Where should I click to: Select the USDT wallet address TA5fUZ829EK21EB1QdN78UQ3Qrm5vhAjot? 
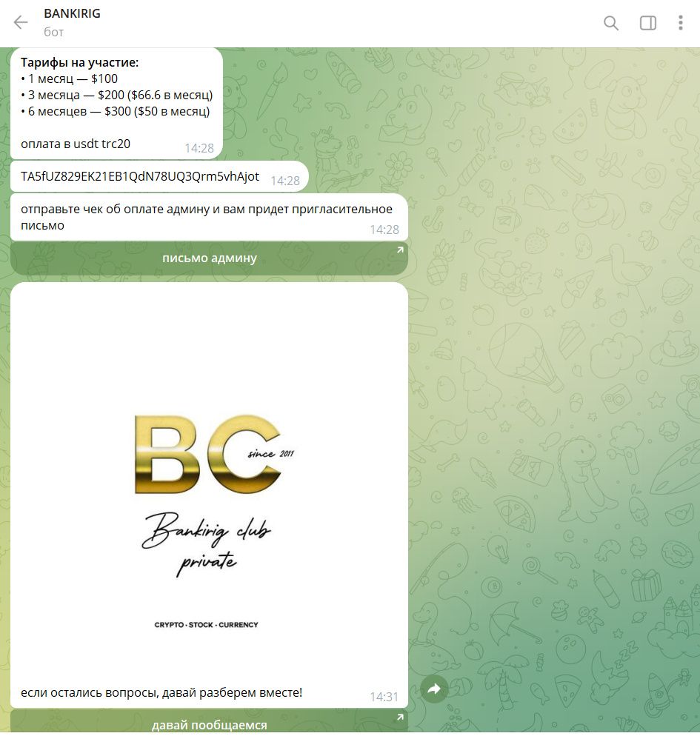point(140,176)
